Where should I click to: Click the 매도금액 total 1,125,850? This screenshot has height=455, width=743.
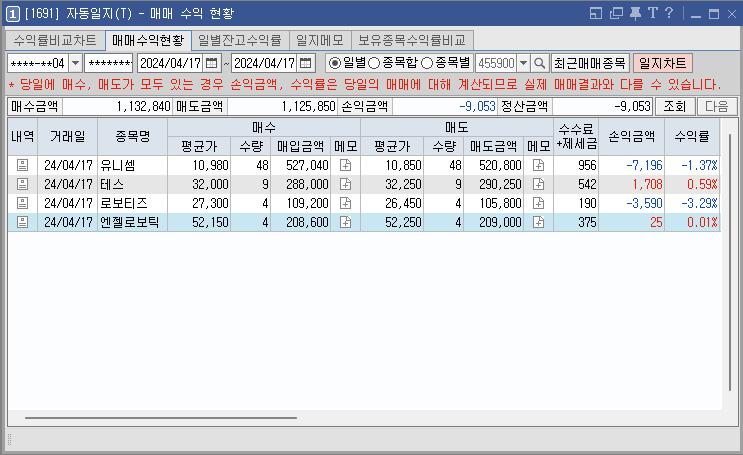coord(282,106)
